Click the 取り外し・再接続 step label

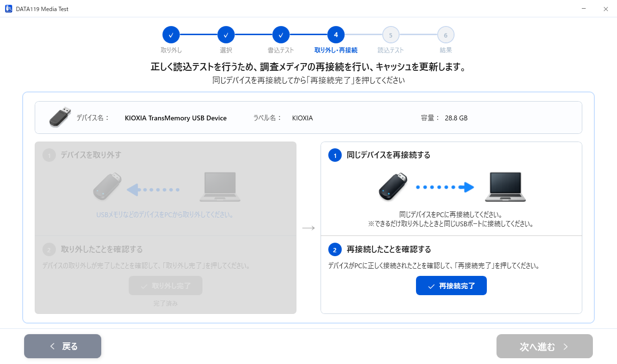(336, 50)
